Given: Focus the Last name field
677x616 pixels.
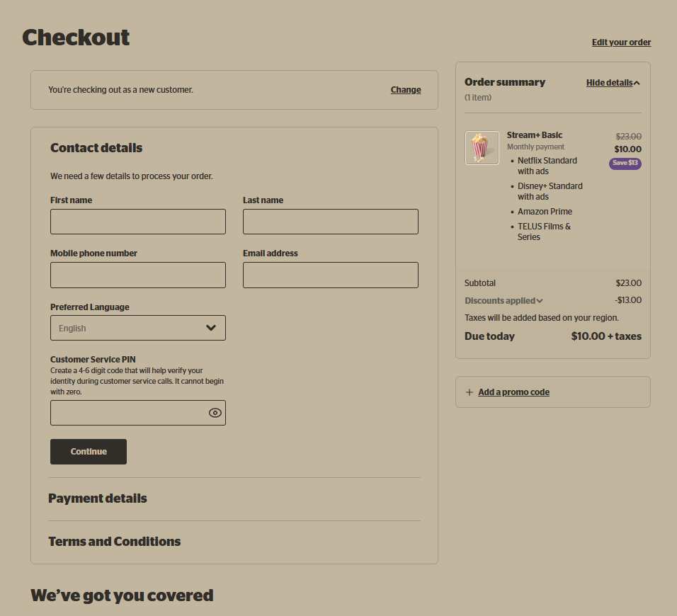Looking at the screenshot, I should coord(330,222).
